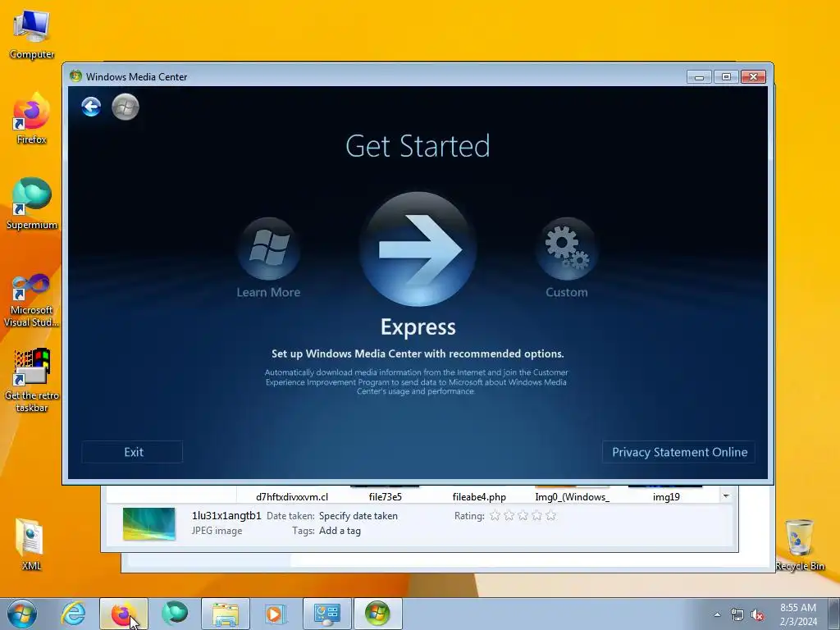This screenshot has height=630, width=840.
Task: Click the Express heading text
Action: click(x=418, y=326)
